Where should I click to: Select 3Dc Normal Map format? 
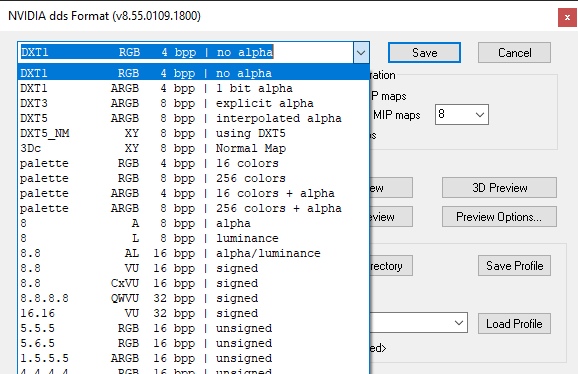click(194, 148)
